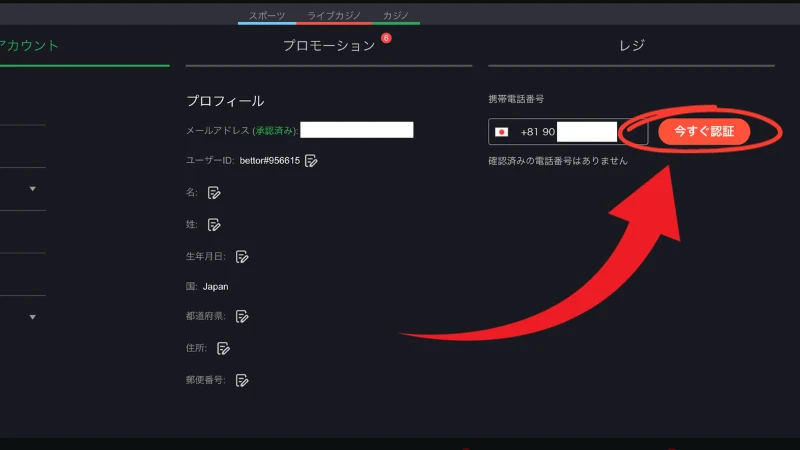The height and width of the screenshot is (450, 800).
Task: Switch to ライブカジノ section
Action: [334, 16]
